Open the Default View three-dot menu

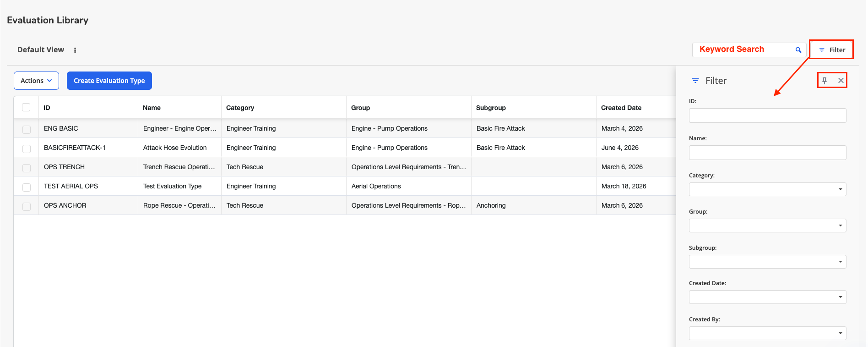(75, 50)
